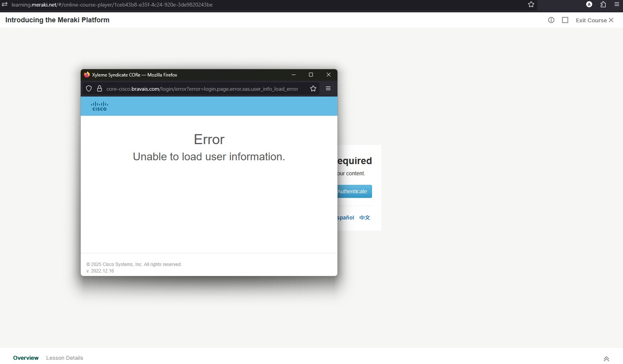Open the browser extensions puzzle icon

(603, 5)
